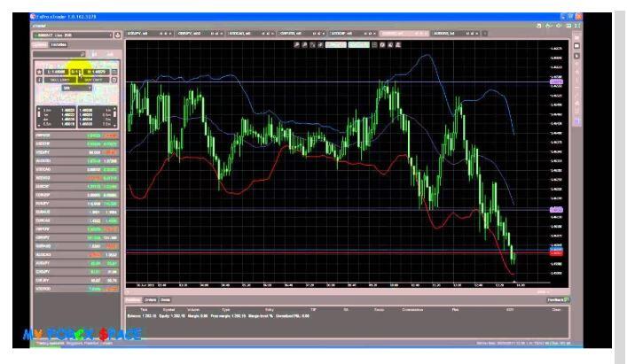
Task: Switch to the Deals tab
Action: click(x=165, y=299)
